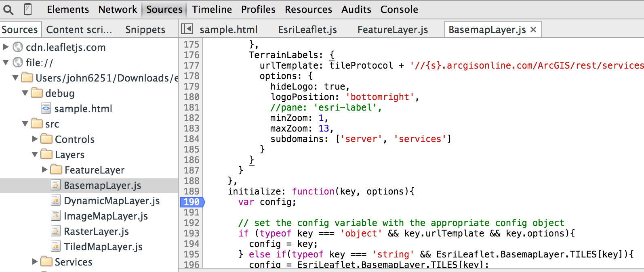Click the TiledMapLayer.js file icon
Screen dimensions: 644x272
click(56, 246)
